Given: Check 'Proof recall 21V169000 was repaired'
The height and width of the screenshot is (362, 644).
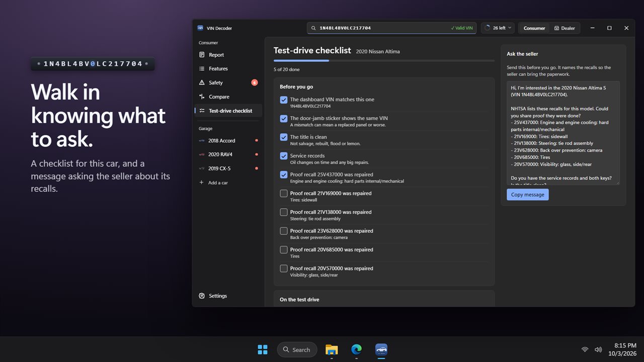Looking at the screenshot, I should [x=284, y=194].
